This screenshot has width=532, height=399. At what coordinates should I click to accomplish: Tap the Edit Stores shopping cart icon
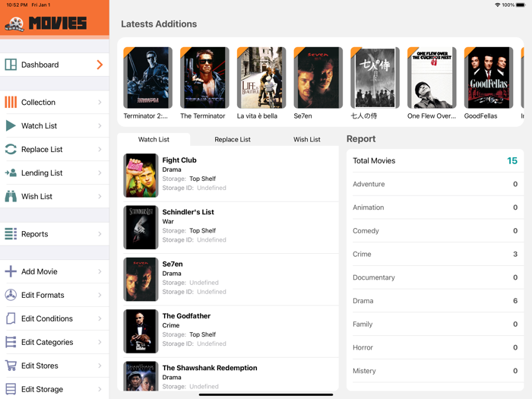[x=11, y=366]
